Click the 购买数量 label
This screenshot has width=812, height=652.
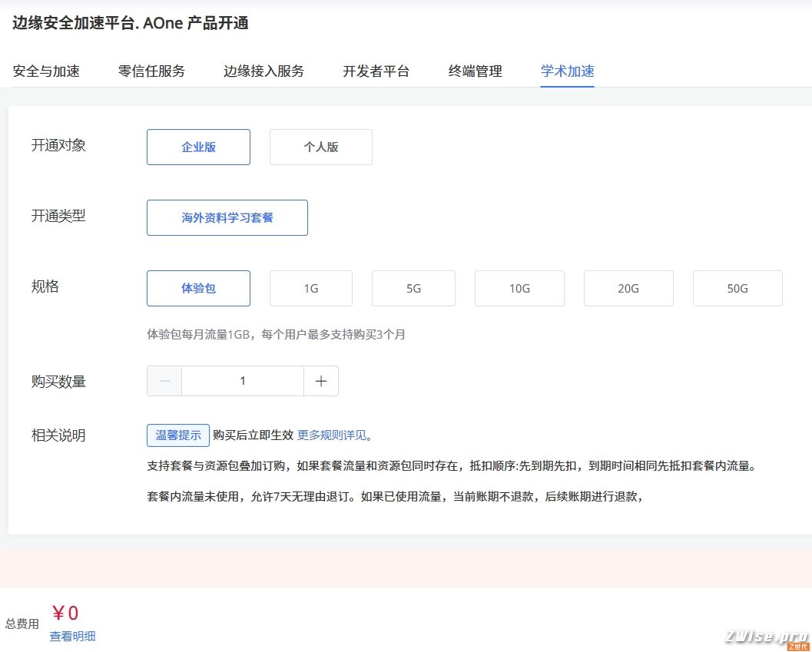[58, 382]
